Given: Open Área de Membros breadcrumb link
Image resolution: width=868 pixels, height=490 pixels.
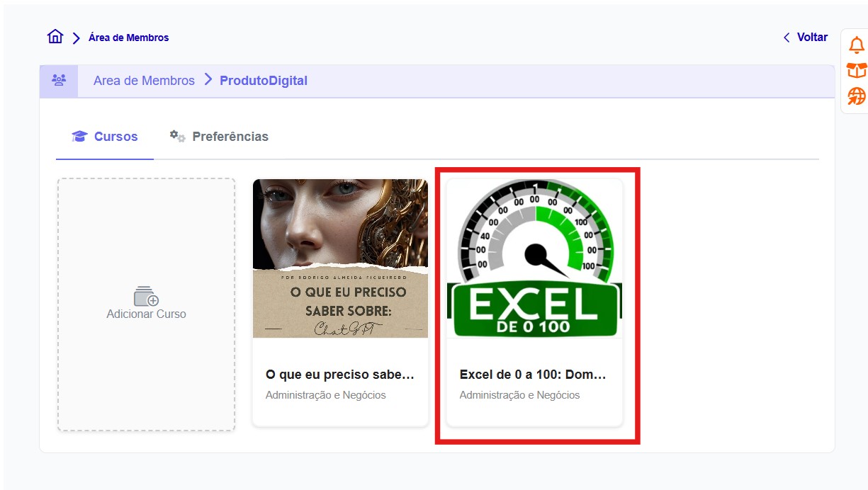Looking at the screenshot, I should coord(128,38).
